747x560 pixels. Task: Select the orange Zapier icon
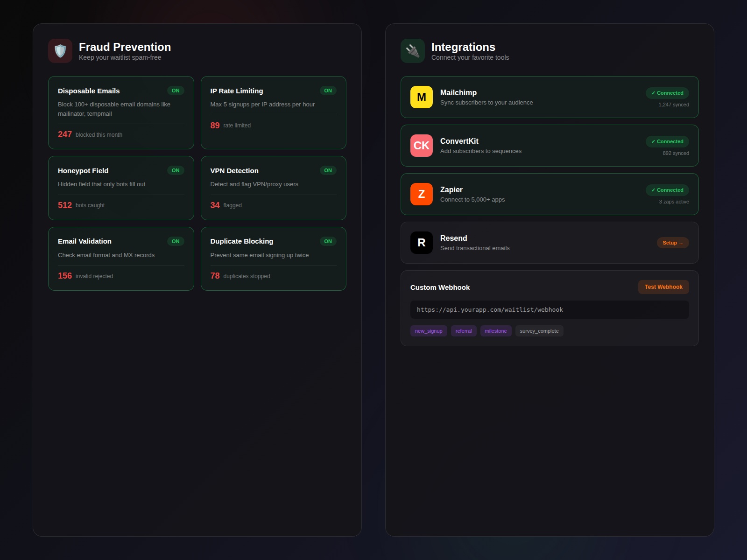click(422, 194)
